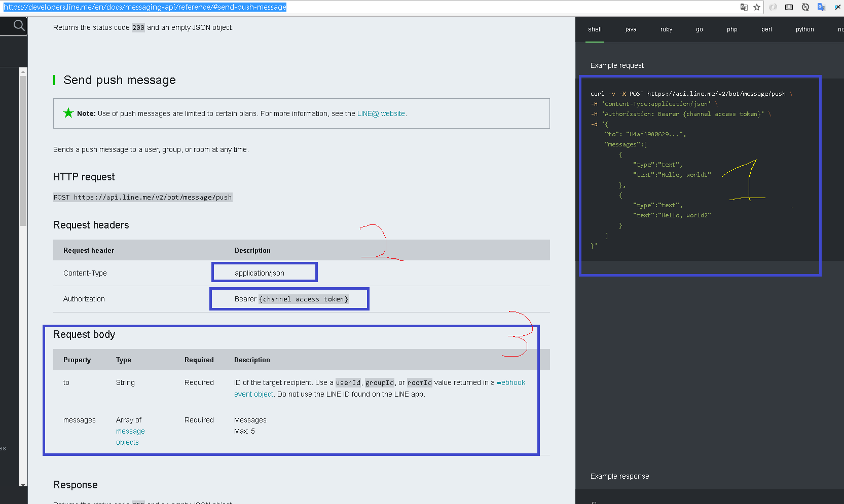
Task: Click the search magnifier icon in sidebar
Action: [x=19, y=25]
